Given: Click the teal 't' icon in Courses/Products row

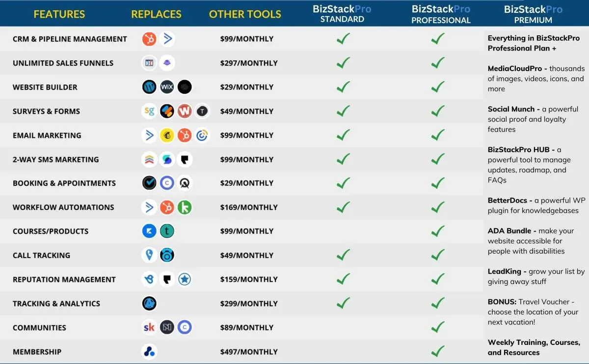Looking at the screenshot, I should tap(167, 231).
